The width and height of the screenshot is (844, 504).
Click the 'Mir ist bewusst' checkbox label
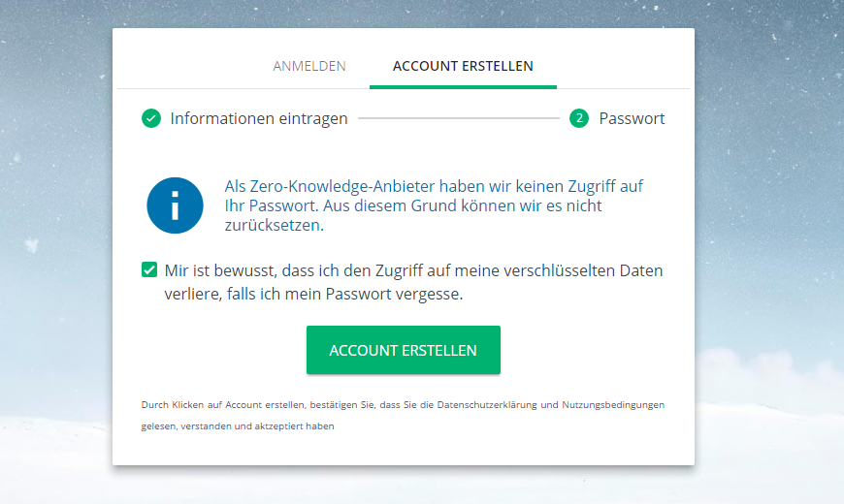(x=413, y=270)
